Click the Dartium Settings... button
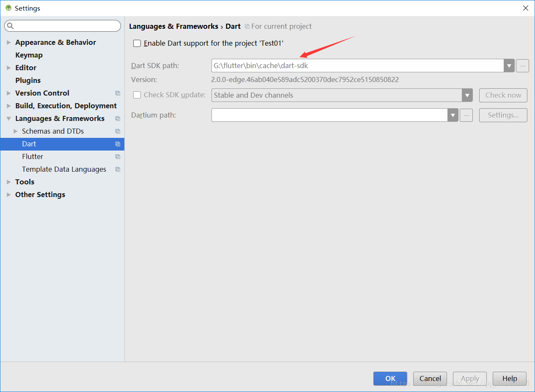This screenshot has width=535, height=392. coord(503,115)
